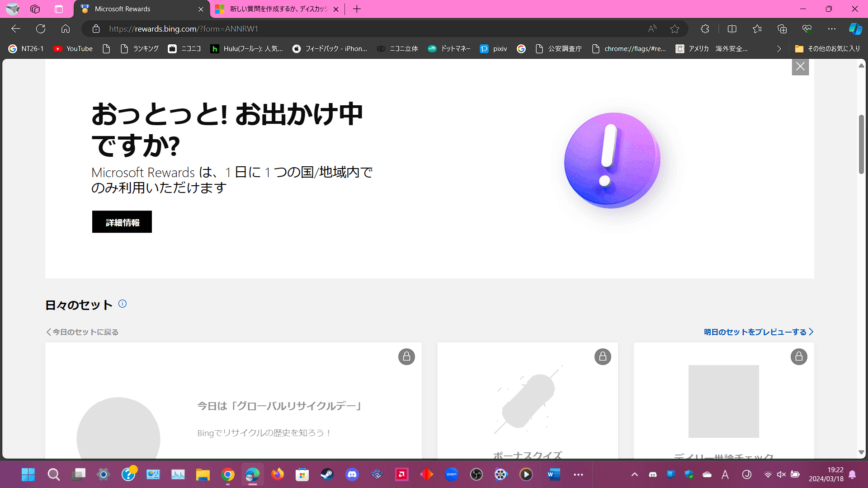Viewport: 868px width, 488px height.
Task: Launch Firefox from taskbar
Action: (x=277, y=474)
